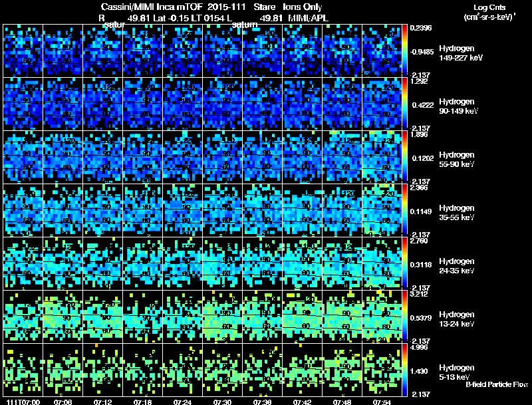532x405 pixels.
Task: Open the Hydrogen 13-24 keV panel at 07:30
Action: tap(222, 317)
